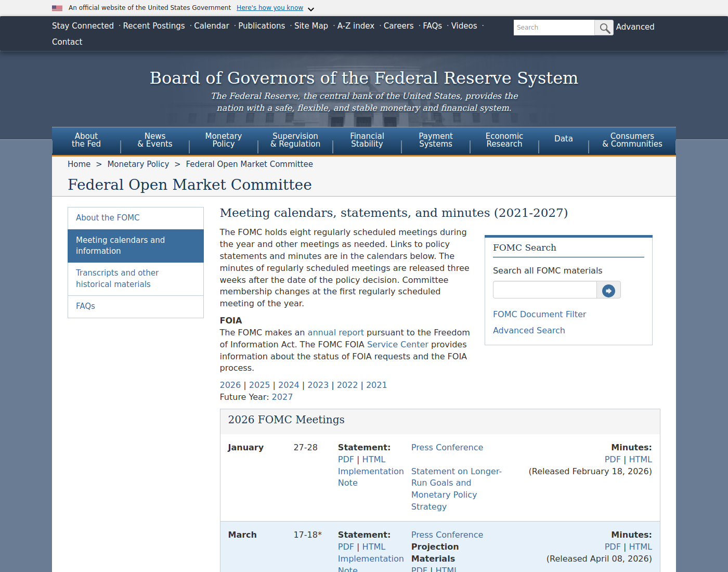The image size is (728, 572).
Task: Open January Press Conference link
Action: 447,448
